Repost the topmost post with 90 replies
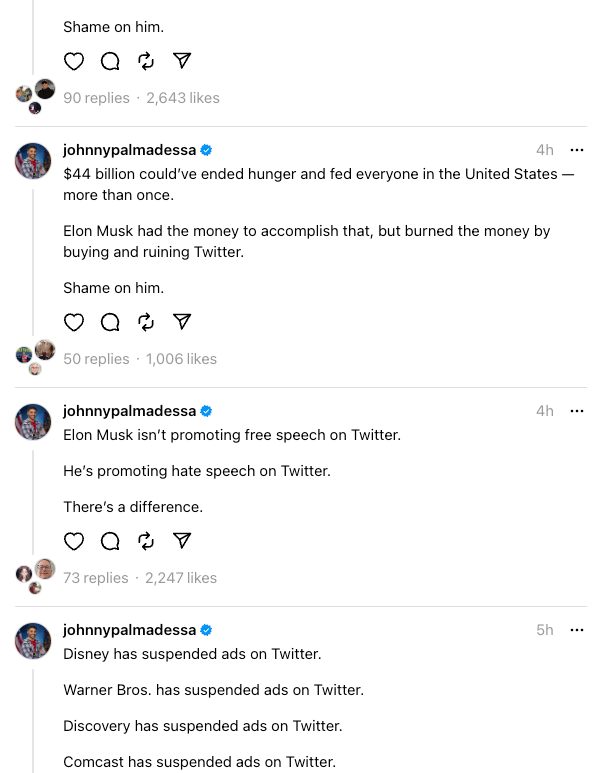 point(146,61)
